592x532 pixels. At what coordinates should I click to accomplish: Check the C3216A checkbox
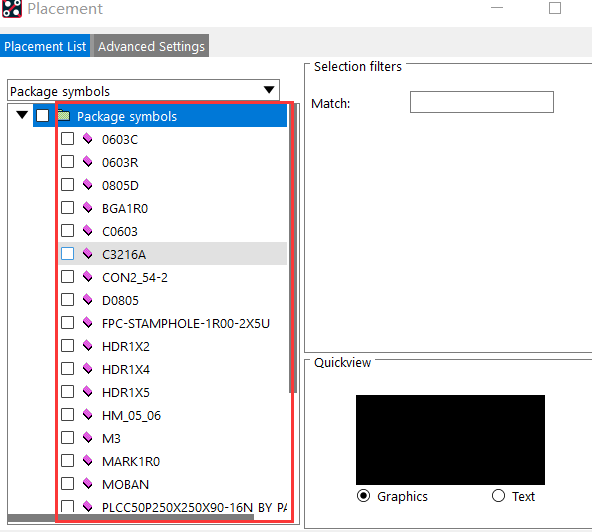68,254
